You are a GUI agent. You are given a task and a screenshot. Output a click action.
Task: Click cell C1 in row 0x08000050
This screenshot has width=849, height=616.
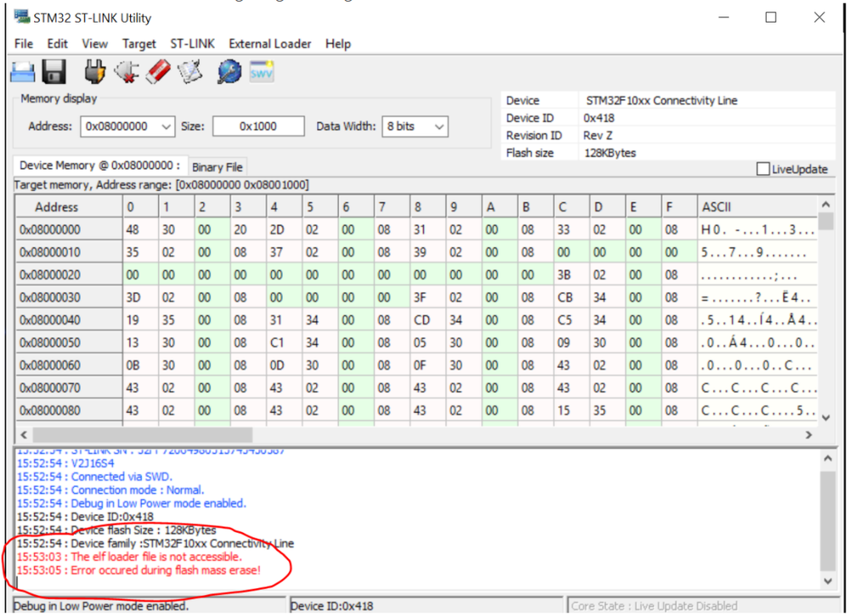coord(284,342)
